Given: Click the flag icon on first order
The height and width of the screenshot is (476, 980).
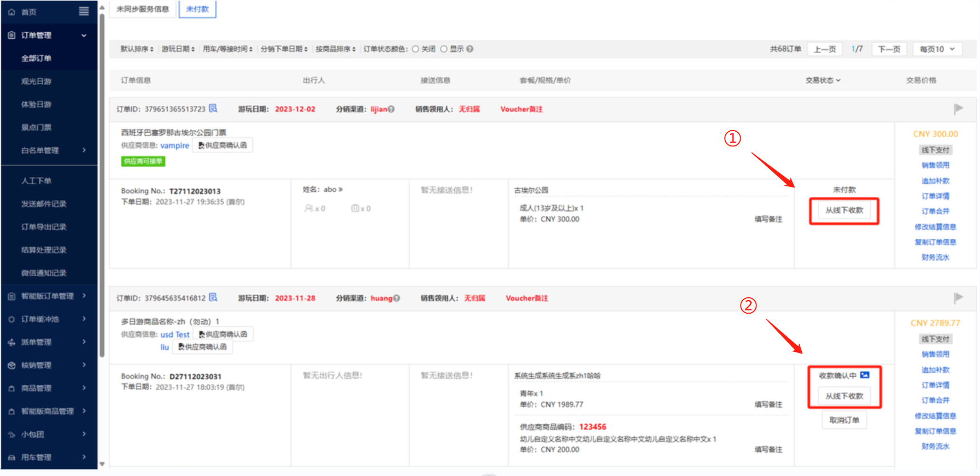Looking at the screenshot, I should click(x=958, y=109).
